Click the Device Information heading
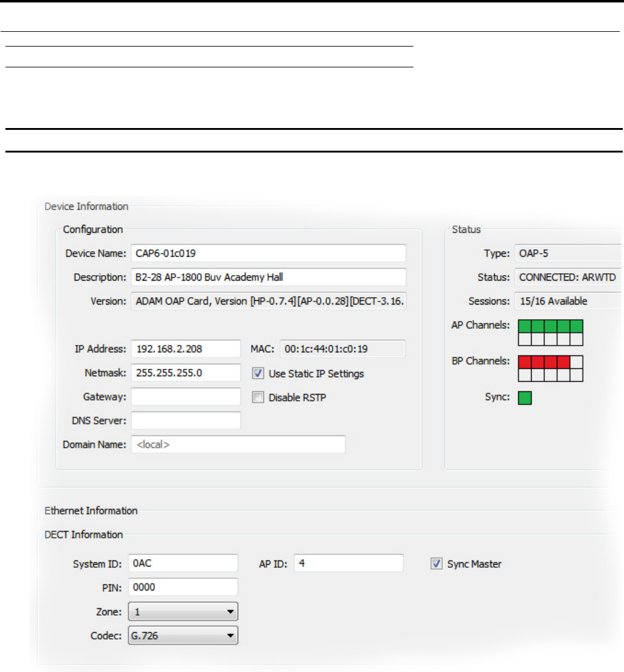This screenshot has width=624, height=672. click(x=86, y=206)
